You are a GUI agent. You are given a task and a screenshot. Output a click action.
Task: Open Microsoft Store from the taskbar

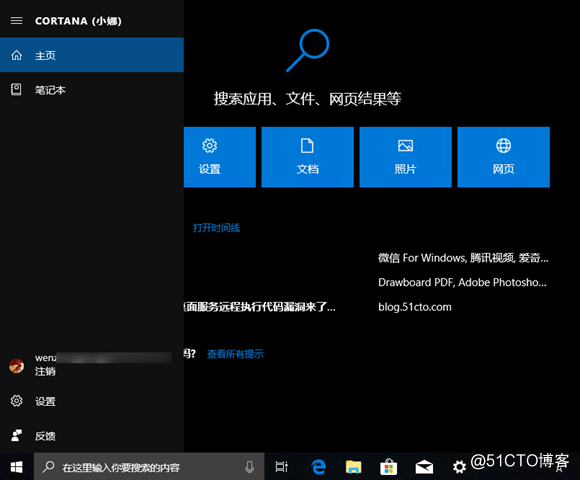pos(388,467)
